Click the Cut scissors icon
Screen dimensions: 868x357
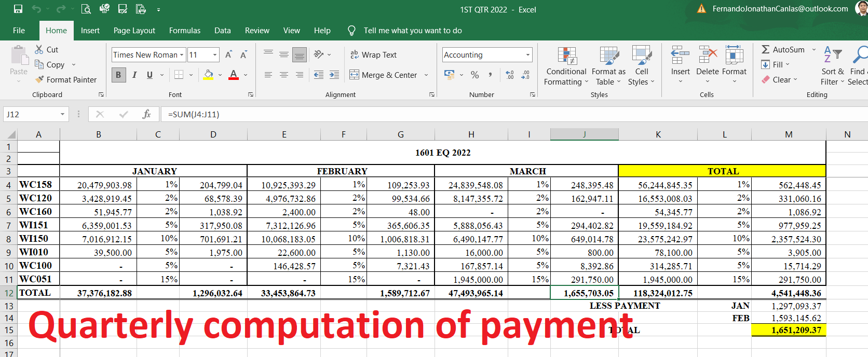tap(39, 49)
